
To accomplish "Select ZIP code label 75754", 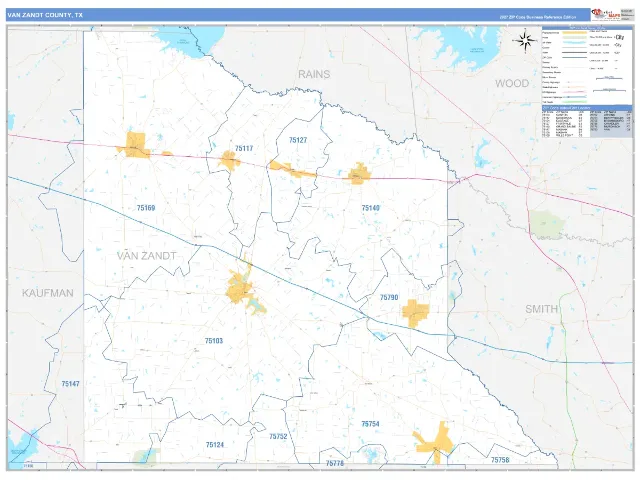I will [371, 424].
